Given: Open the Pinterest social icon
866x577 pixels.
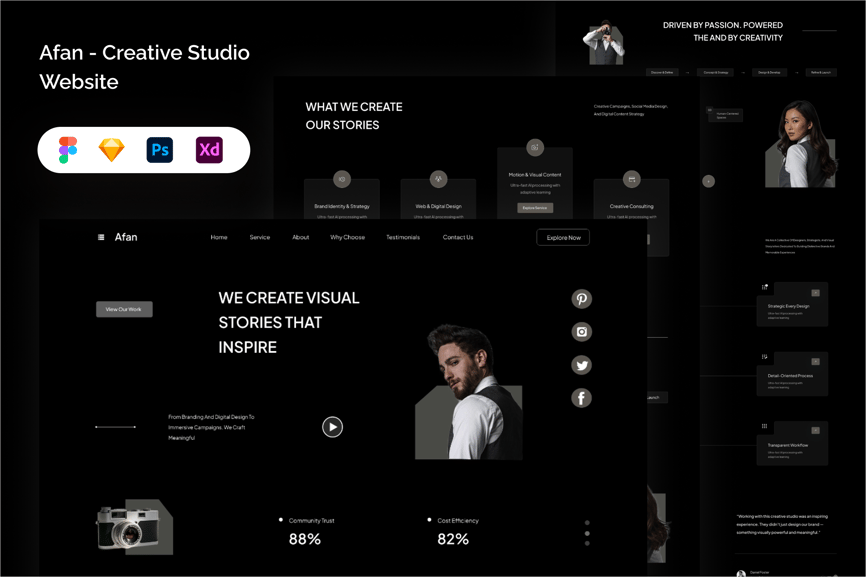Looking at the screenshot, I should pos(581,298).
